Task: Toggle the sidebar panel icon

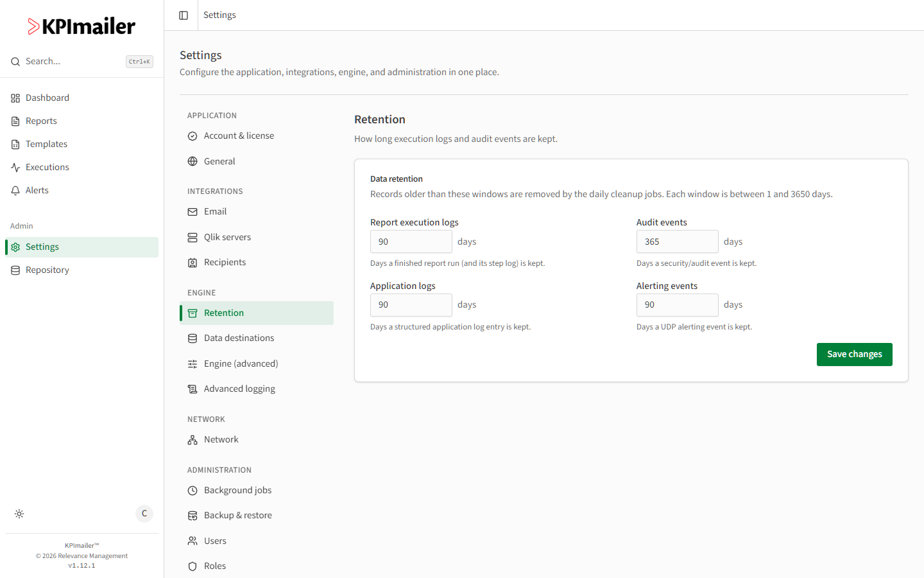Action: point(184,15)
